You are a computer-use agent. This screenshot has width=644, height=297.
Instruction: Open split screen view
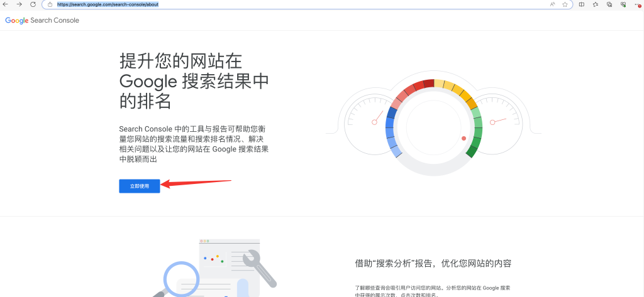[x=582, y=4]
